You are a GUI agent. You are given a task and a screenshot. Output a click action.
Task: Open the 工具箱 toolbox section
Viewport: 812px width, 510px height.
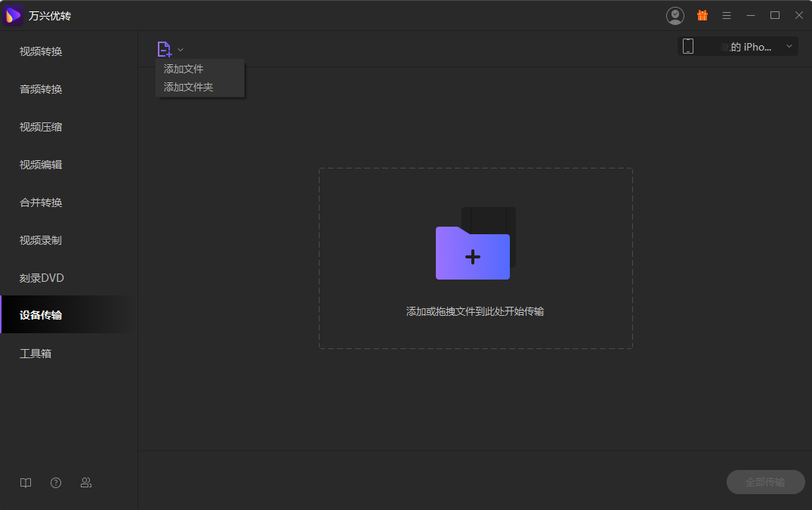pos(36,354)
